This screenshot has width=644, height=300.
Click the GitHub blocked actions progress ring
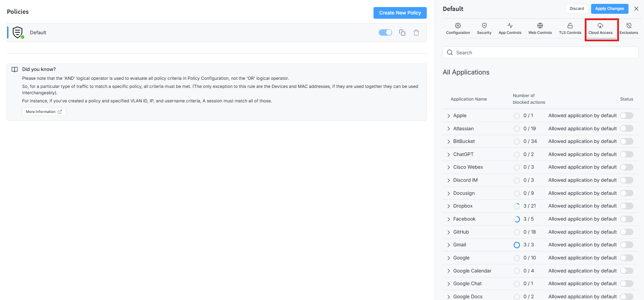coord(517,232)
